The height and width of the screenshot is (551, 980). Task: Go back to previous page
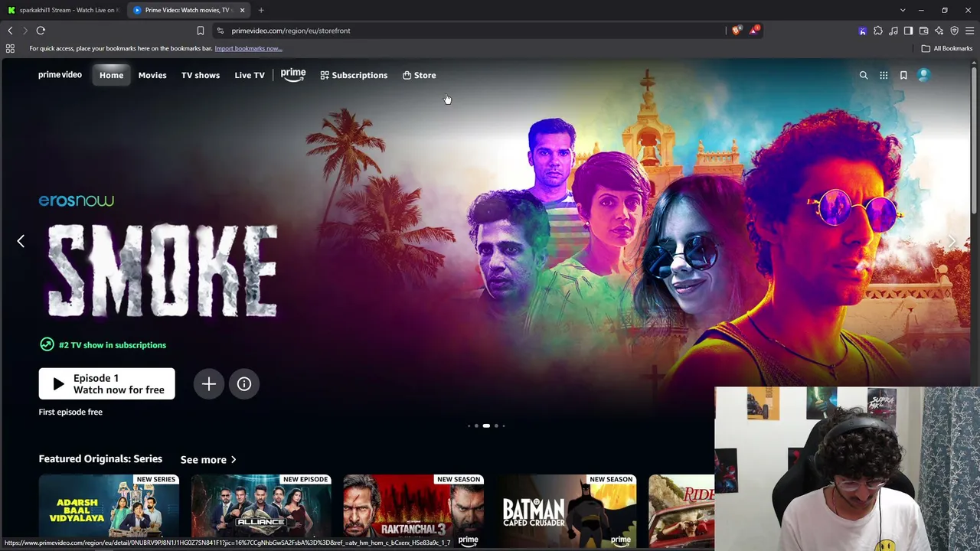(10, 31)
